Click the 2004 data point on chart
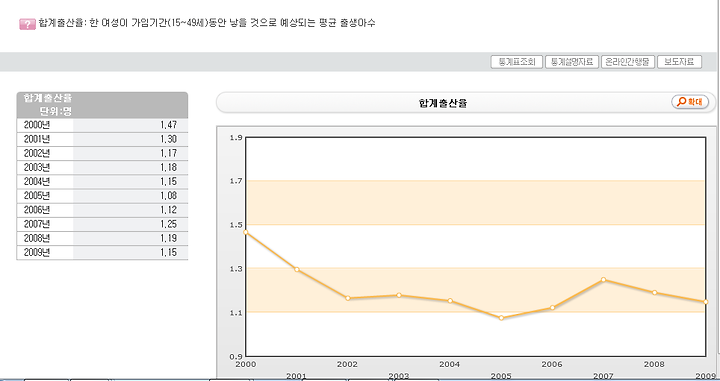The image size is (720, 381). click(450, 301)
